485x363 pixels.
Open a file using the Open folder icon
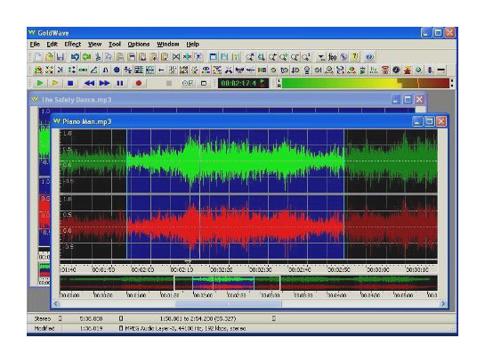(x=49, y=57)
